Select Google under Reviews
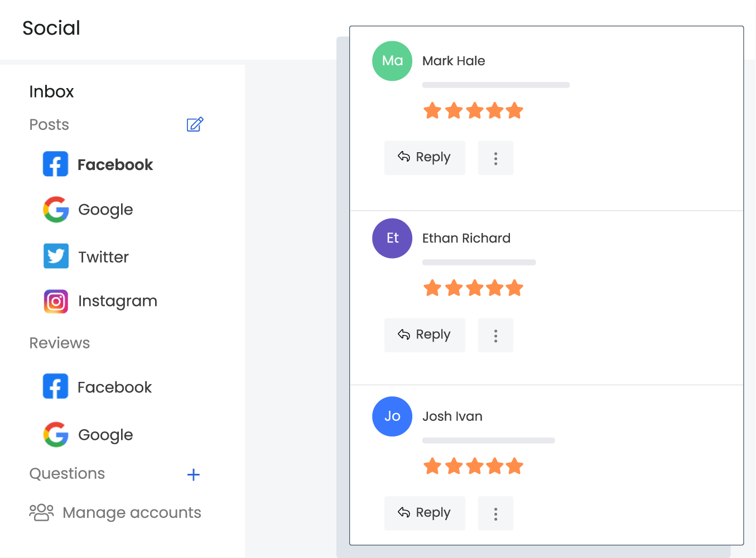Viewport: 756px width, 558px height. click(x=89, y=435)
